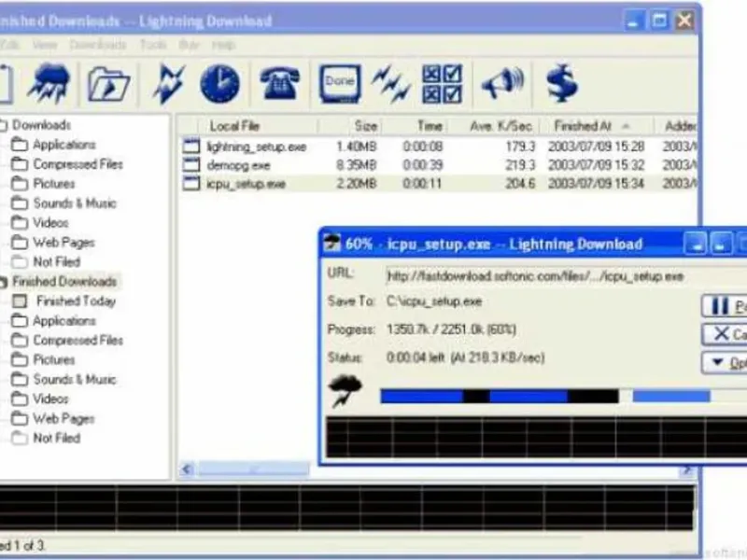Click the lightning_setup.exe file name

[256, 147]
